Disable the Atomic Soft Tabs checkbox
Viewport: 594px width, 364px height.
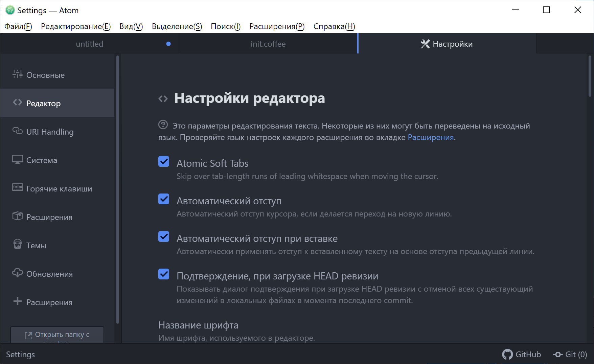tap(164, 162)
